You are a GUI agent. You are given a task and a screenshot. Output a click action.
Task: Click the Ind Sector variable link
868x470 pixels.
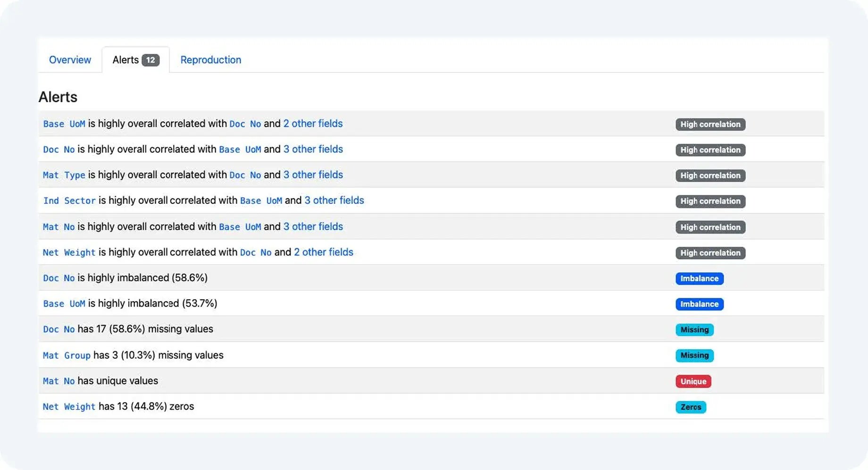[69, 201]
